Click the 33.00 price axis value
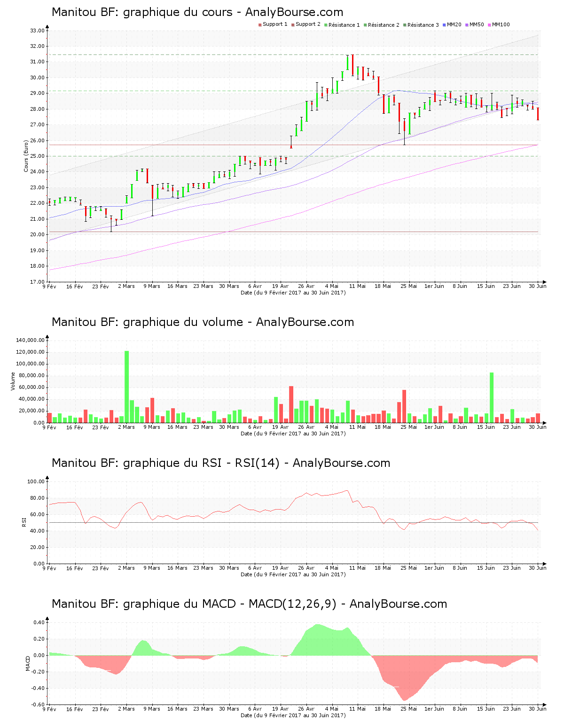Screen dimensions: 564x728 point(37,31)
